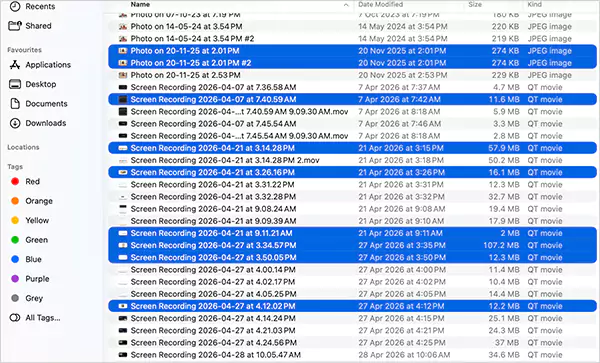Choose the Purple tag

30,278
